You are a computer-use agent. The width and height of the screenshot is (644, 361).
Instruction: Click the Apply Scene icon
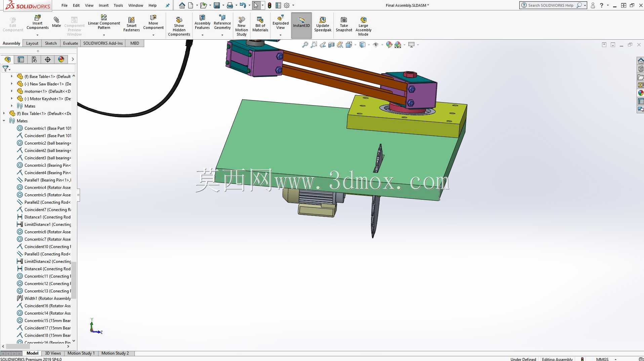point(398,45)
